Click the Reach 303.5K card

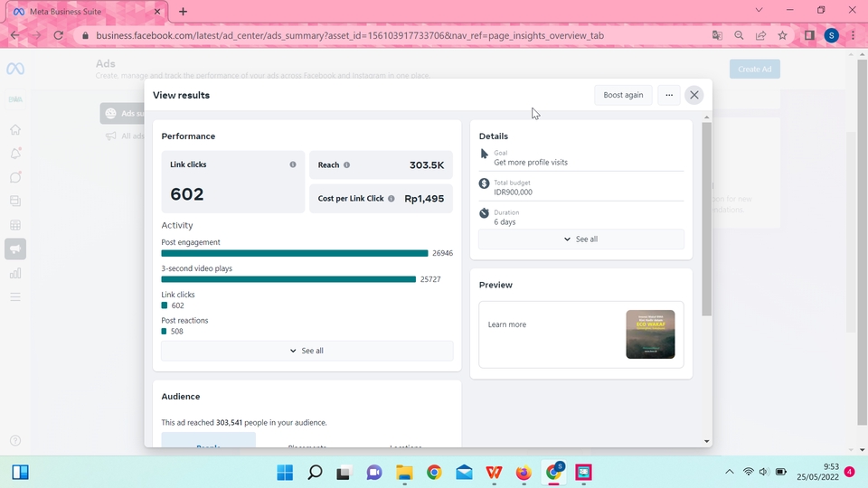(381, 164)
